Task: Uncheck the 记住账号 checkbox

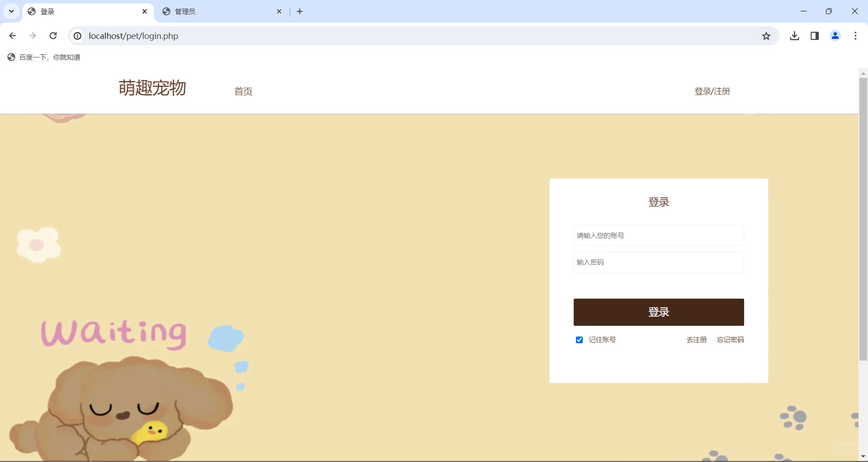Action: point(579,339)
